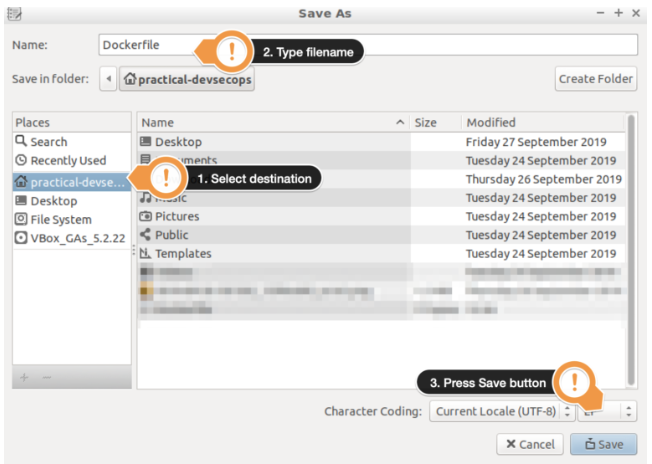Create a new folder
Image resolution: width=652 pixels, height=464 pixels.
595,79
